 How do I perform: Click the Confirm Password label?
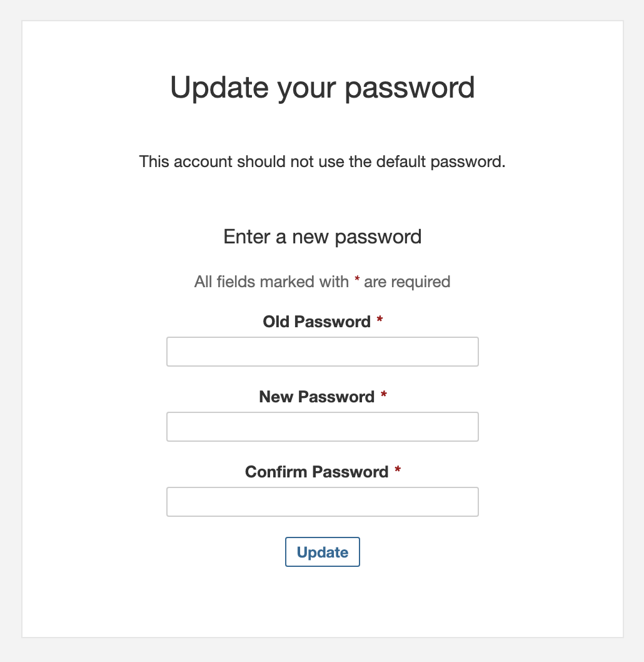tap(316, 472)
